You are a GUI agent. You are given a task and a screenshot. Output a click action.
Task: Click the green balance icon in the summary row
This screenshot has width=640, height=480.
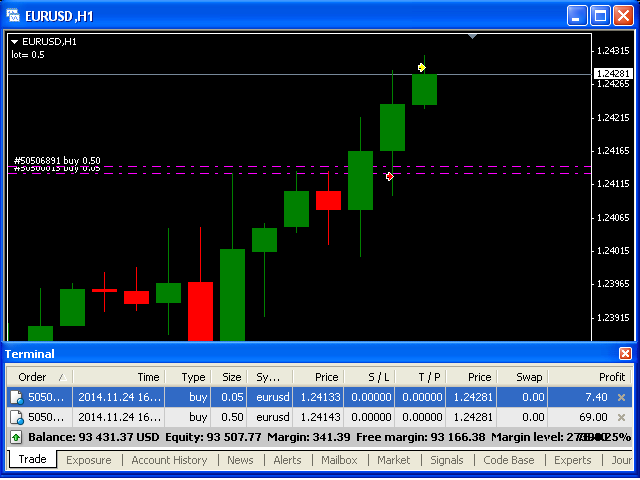click(16, 437)
